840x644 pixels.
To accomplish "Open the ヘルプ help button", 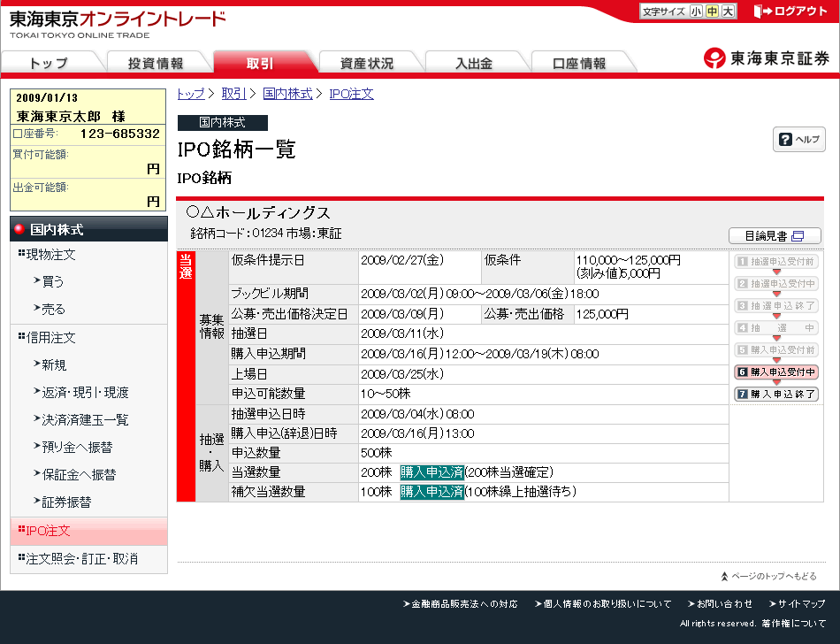I will click(x=798, y=139).
